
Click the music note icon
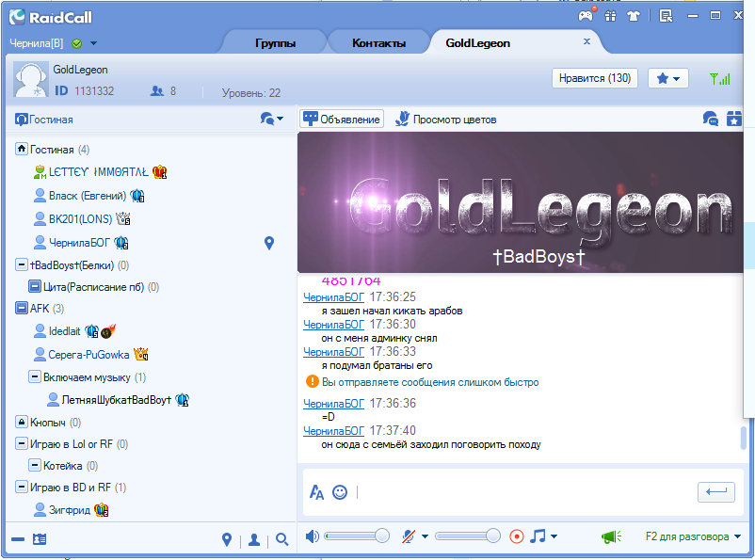538,536
